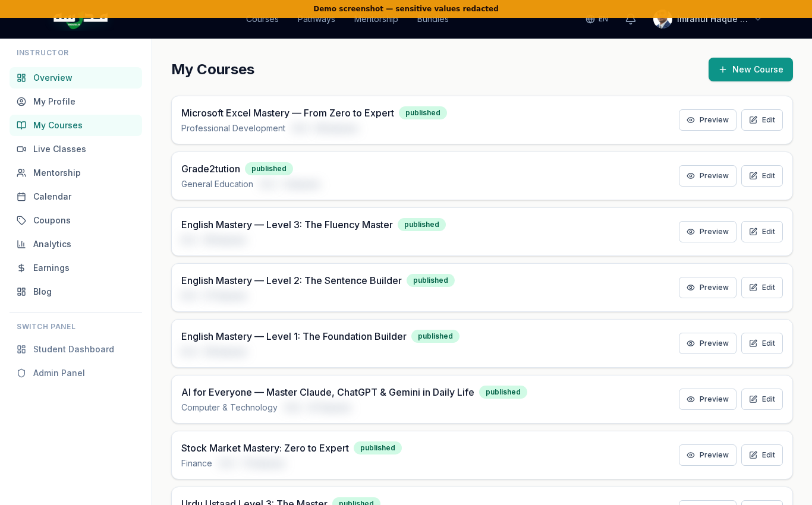The width and height of the screenshot is (812, 505).
Task: Click the Overview grid icon
Action: point(21,78)
